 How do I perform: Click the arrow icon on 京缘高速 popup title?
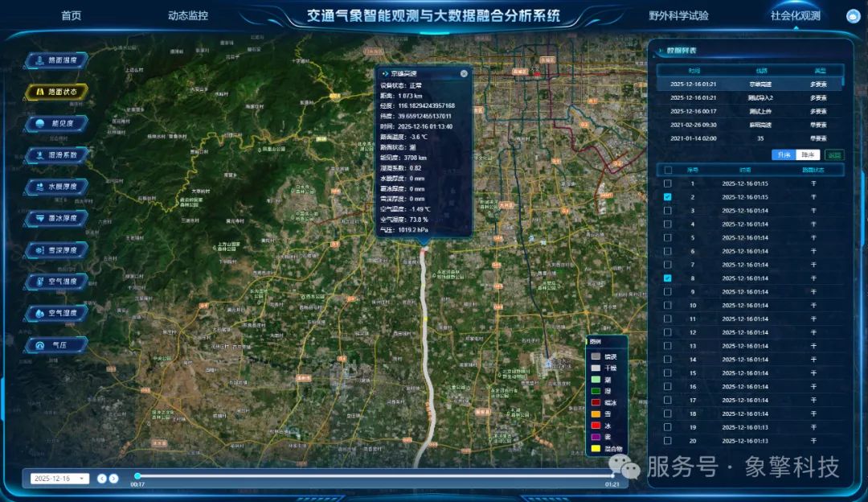(x=387, y=73)
